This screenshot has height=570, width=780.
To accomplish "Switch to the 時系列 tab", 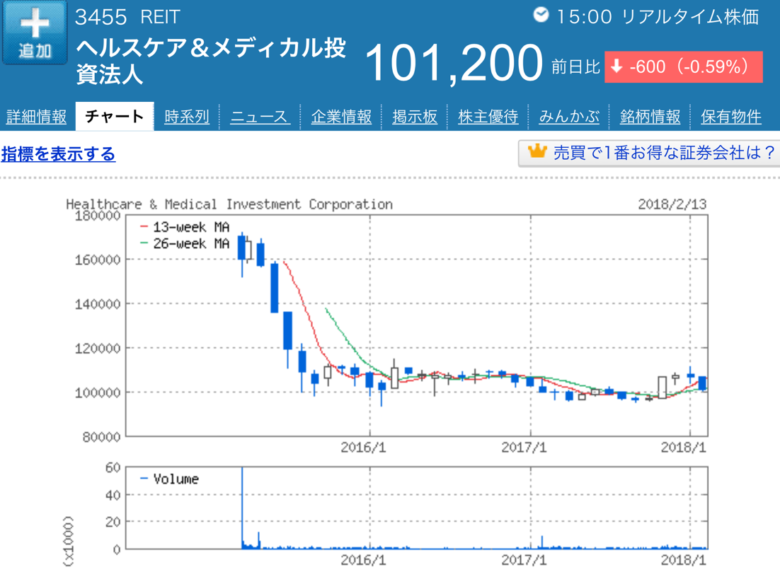I will click(187, 117).
